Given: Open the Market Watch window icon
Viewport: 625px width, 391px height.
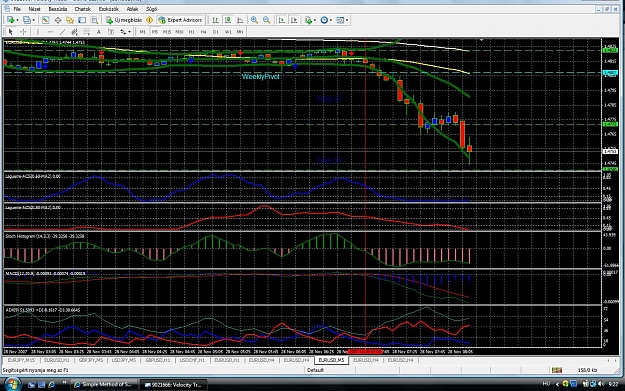Looking at the screenshot, I should [45, 20].
